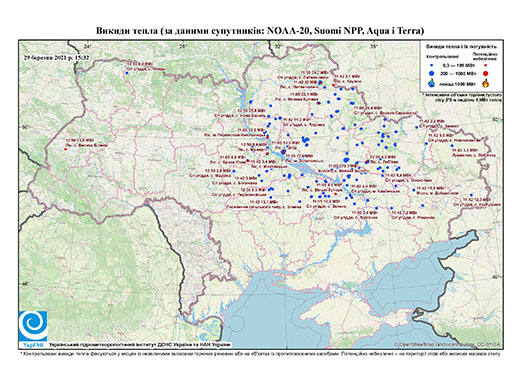Click the large blue circle in legend
This screenshot has width=520, height=368.
click(432, 73)
